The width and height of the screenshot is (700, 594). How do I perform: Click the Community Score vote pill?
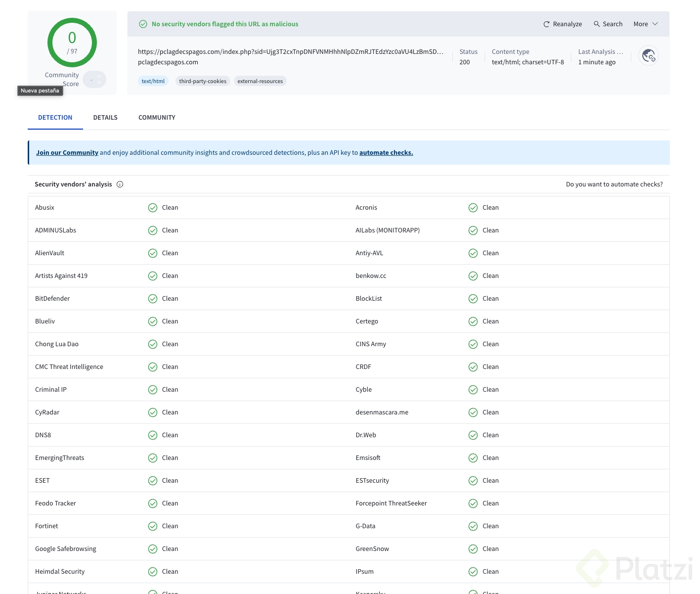click(94, 80)
